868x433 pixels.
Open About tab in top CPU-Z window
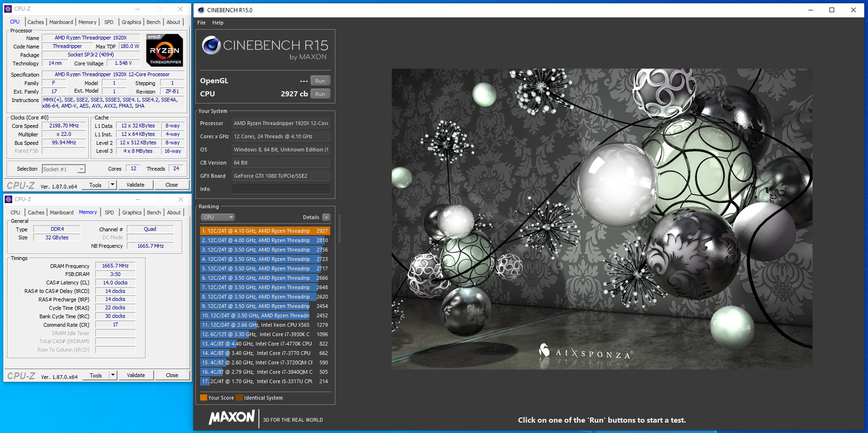[173, 22]
